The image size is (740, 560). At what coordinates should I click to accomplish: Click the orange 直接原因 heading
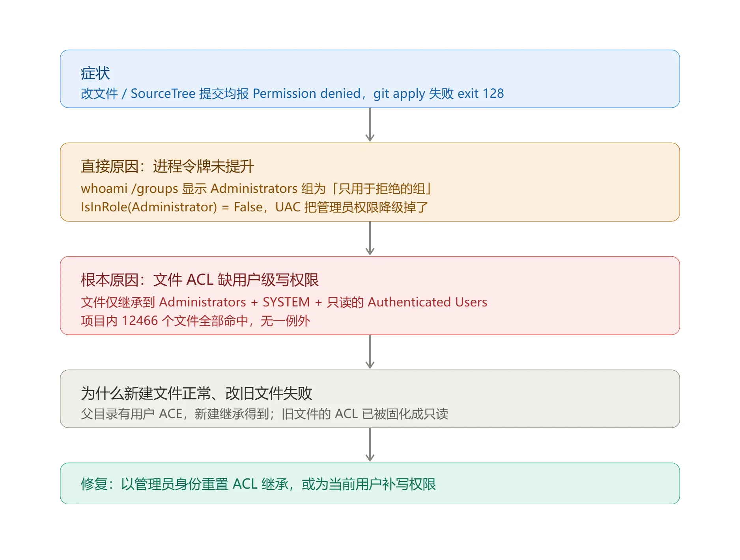[x=167, y=166]
